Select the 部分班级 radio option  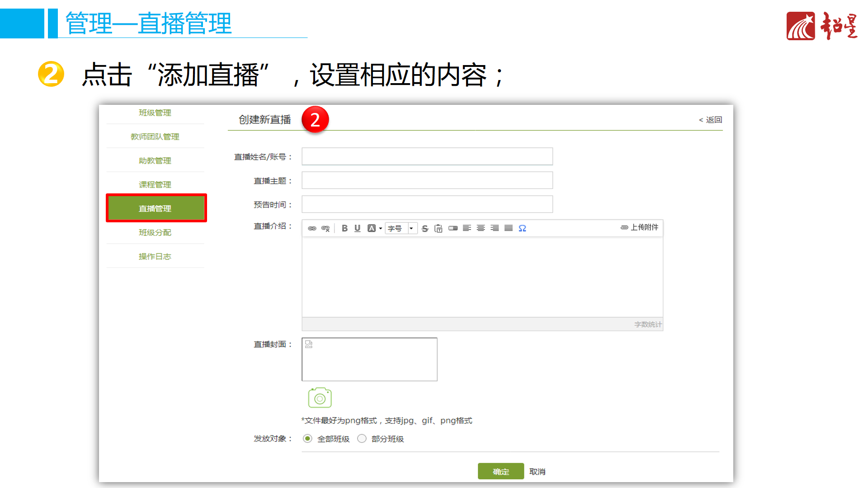coord(362,438)
